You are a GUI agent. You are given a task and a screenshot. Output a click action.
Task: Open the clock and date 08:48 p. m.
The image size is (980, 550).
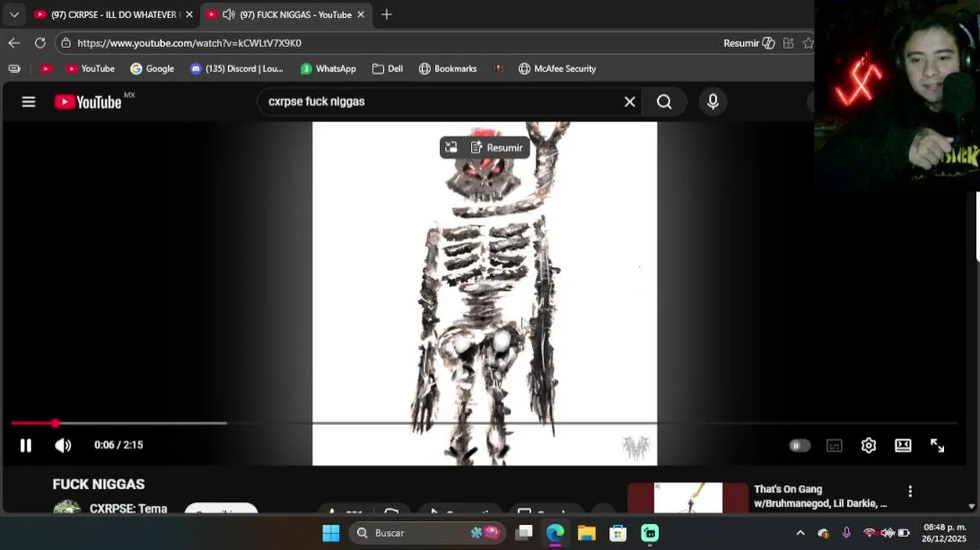944,533
